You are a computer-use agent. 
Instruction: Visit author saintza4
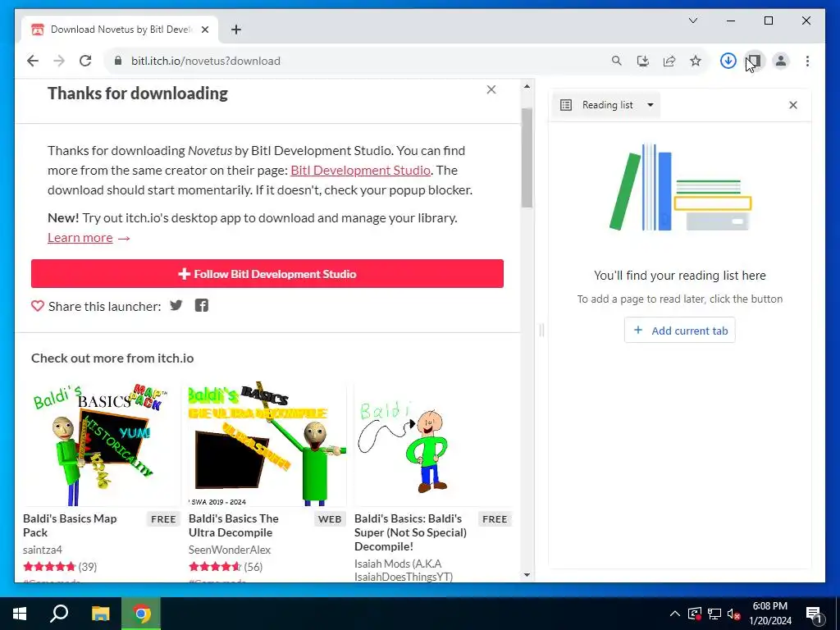click(x=43, y=550)
